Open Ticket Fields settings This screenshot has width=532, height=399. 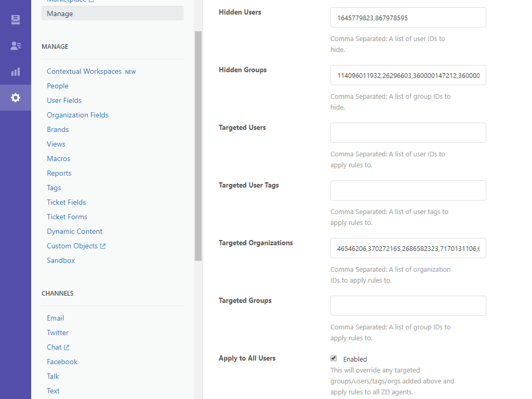point(66,203)
